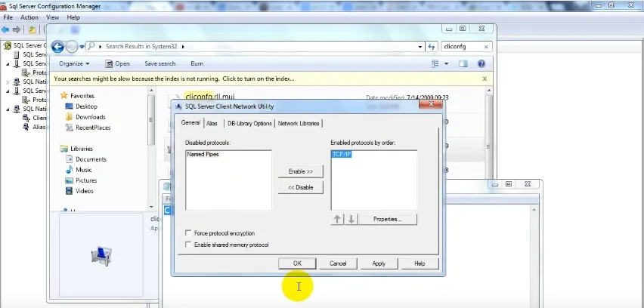Click the Up One Level folder icon in Configuration Manager

tap(32, 29)
